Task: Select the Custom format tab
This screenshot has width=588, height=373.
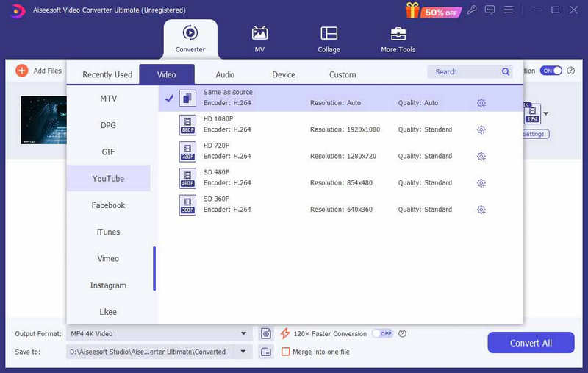Action: (343, 75)
